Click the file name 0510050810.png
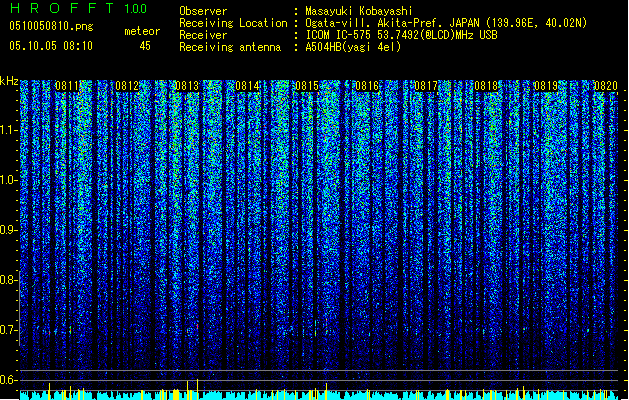The height and width of the screenshot is (400, 629). click(51, 26)
